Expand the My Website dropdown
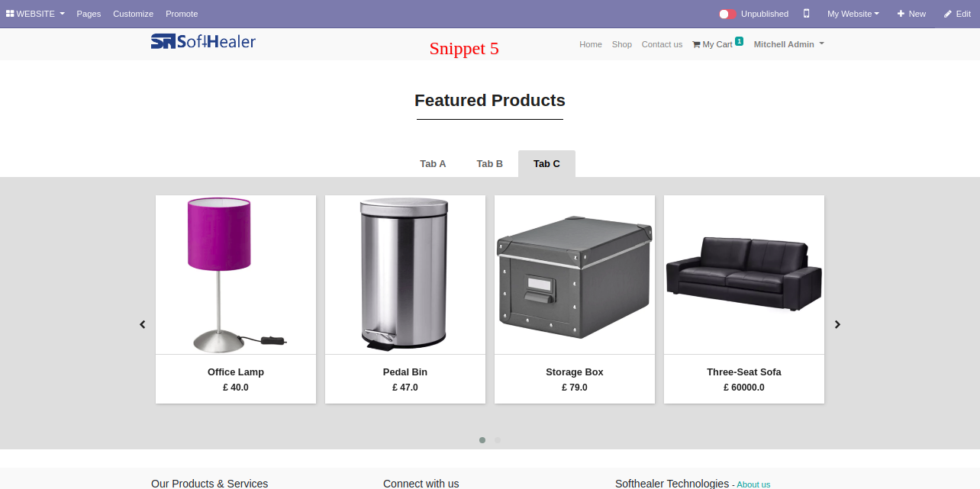Viewport: 980px width, 489px height. coord(853,14)
